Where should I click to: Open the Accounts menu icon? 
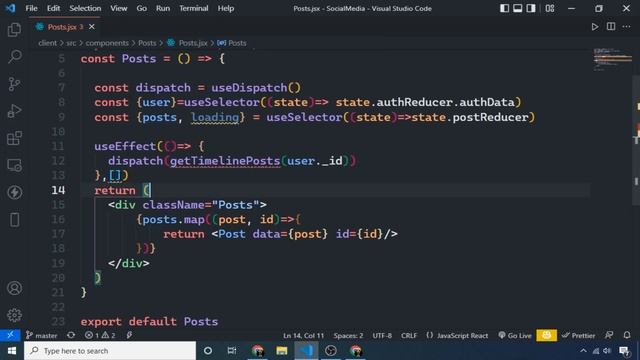(14, 288)
